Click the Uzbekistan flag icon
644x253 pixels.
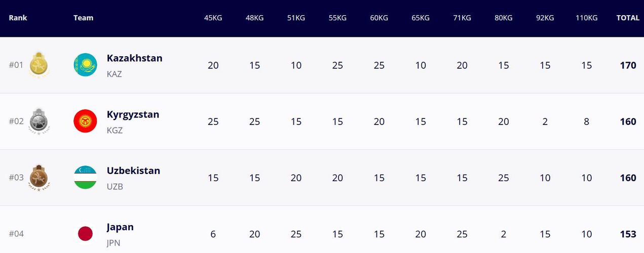(x=85, y=178)
